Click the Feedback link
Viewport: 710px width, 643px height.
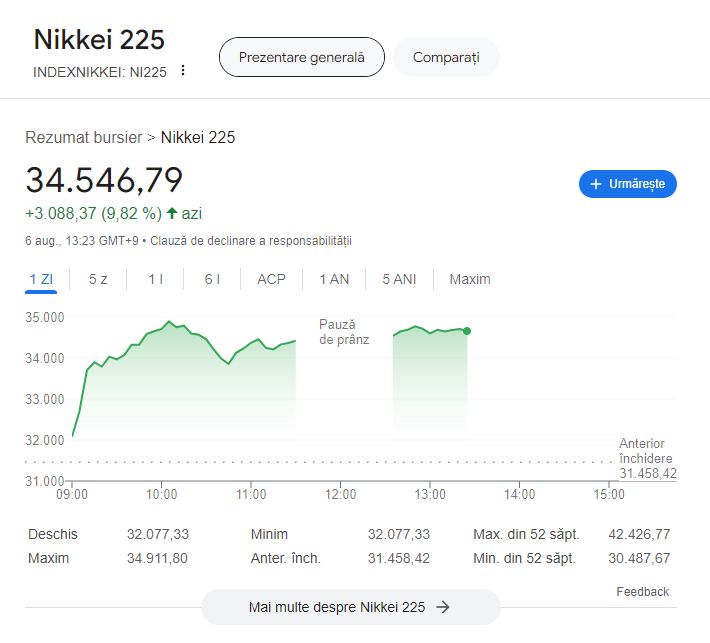(643, 591)
